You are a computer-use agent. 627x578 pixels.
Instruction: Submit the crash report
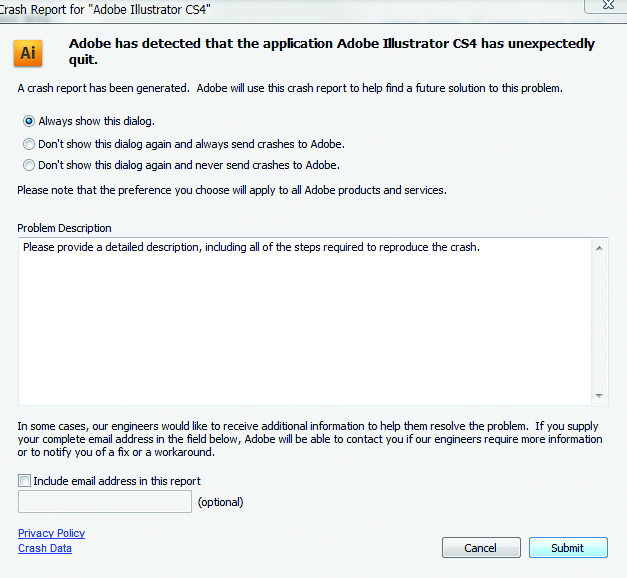[567, 548]
